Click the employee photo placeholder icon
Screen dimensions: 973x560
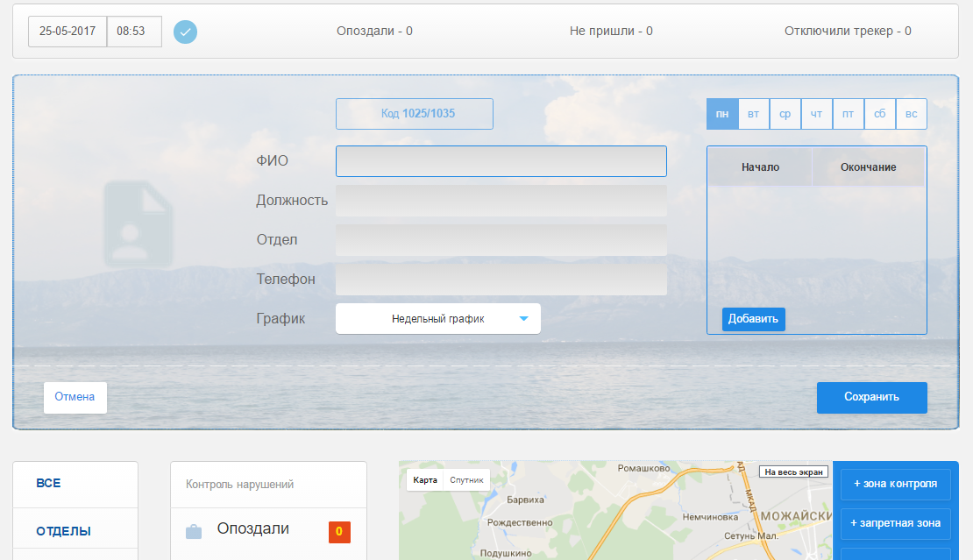tap(138, 223)
